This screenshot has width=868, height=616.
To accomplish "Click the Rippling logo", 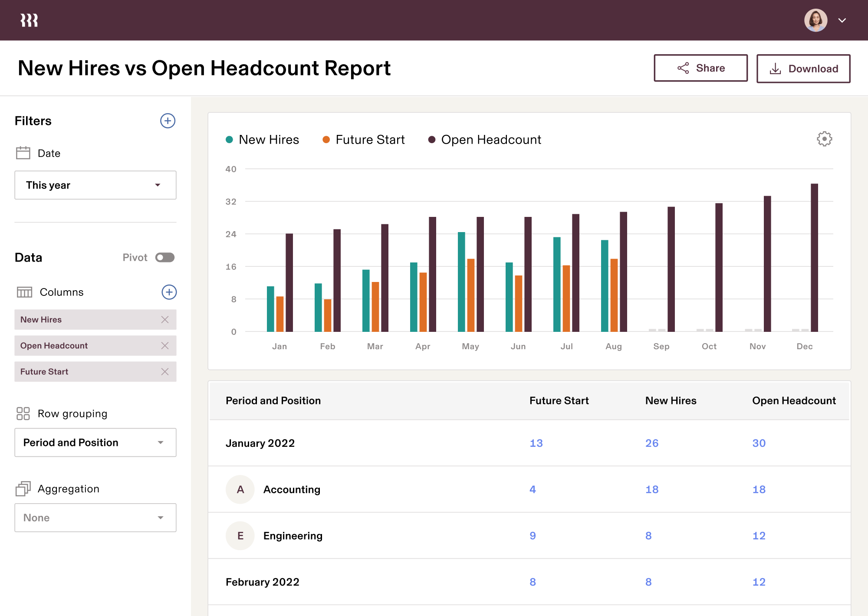I will (x=29, y=20).
